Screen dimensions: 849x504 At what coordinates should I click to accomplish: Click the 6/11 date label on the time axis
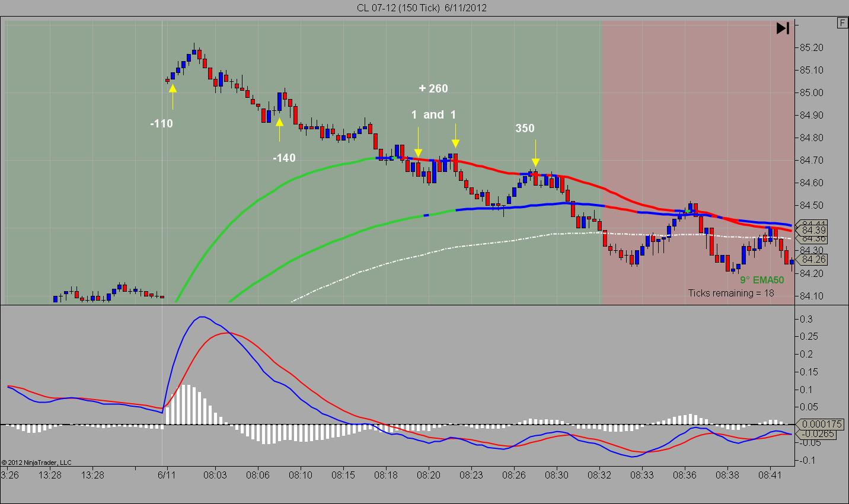point(167,475)
